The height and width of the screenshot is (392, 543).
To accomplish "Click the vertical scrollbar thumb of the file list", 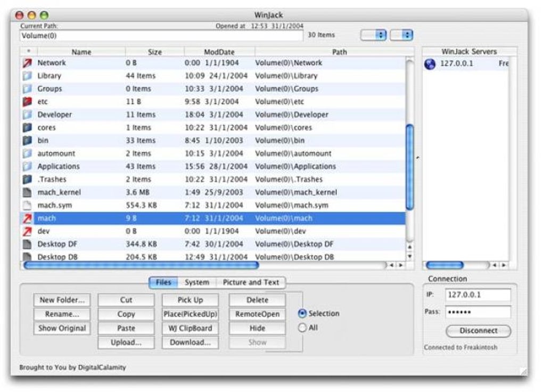I will (410, 167).
